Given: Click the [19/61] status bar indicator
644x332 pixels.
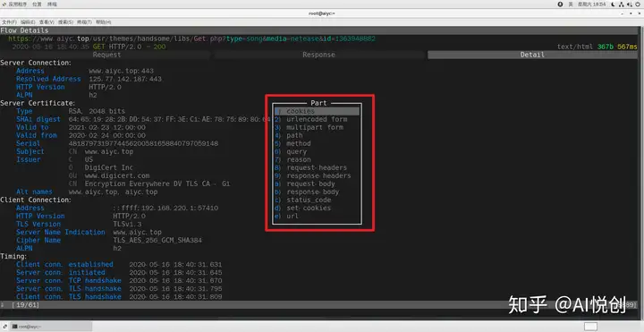Looking at the screenshot, I should tap(25, 305).
